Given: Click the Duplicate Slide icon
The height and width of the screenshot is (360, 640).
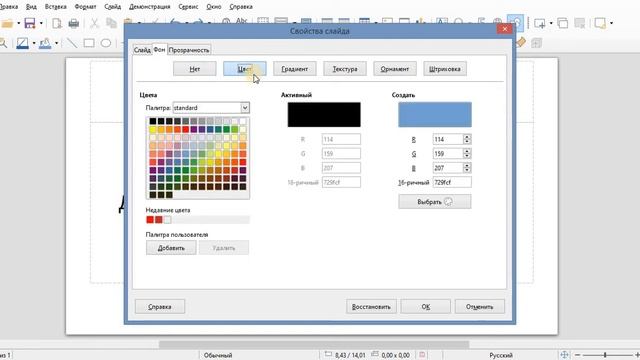Looking at the screenshot, I should point(562,23).
